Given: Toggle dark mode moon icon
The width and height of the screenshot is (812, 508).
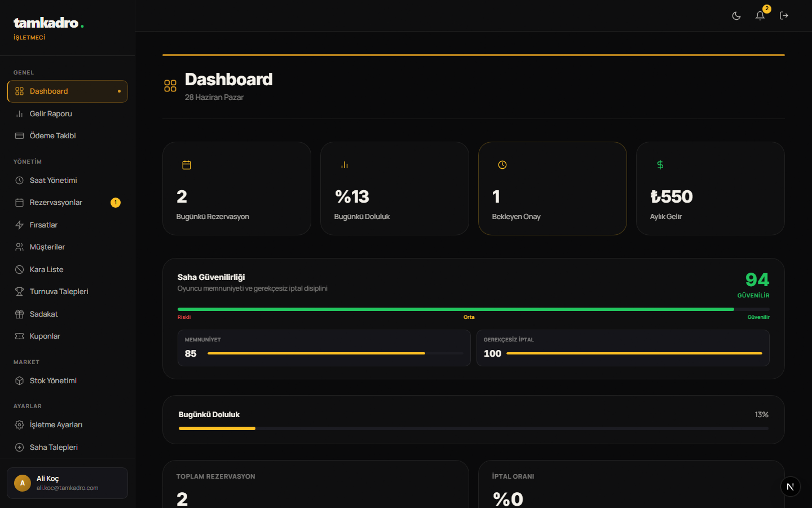Looking at the screenshot, I should pyautogui.click(x=736, y=16).
